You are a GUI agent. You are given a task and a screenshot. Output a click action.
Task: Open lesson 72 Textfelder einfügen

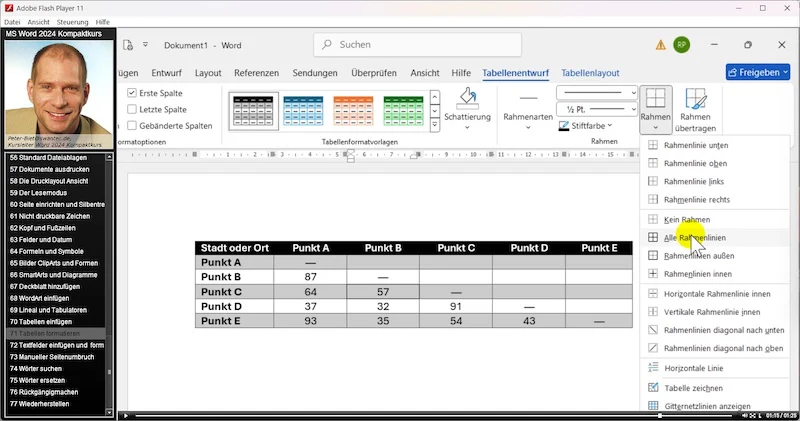coord(57,345)
